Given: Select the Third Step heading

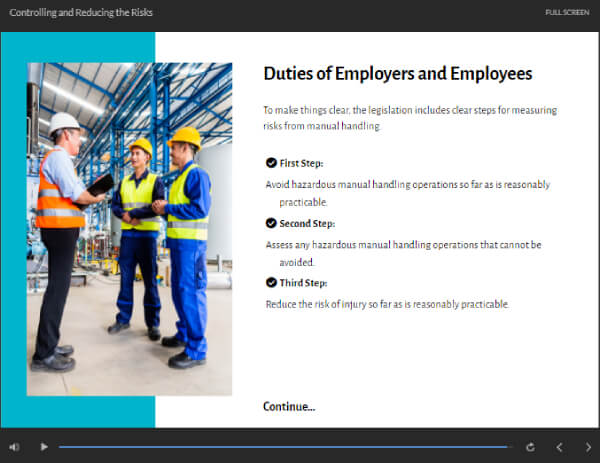Looking at the screenshot, I should pyautogui.click(x=303, y=283).
